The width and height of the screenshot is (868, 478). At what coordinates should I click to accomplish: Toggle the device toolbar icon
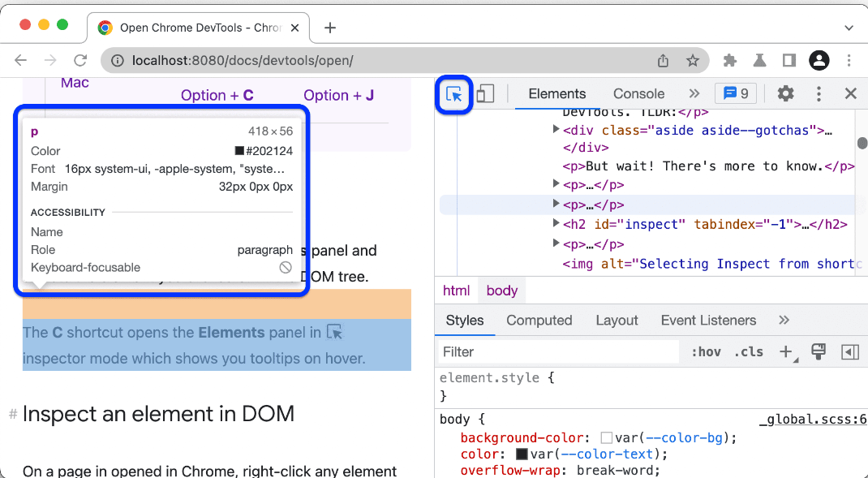(x=485, y=94)
